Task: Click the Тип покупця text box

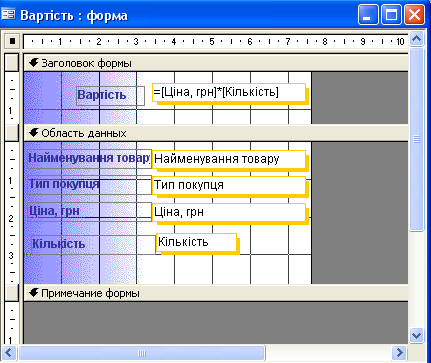Action: (229, 185)
